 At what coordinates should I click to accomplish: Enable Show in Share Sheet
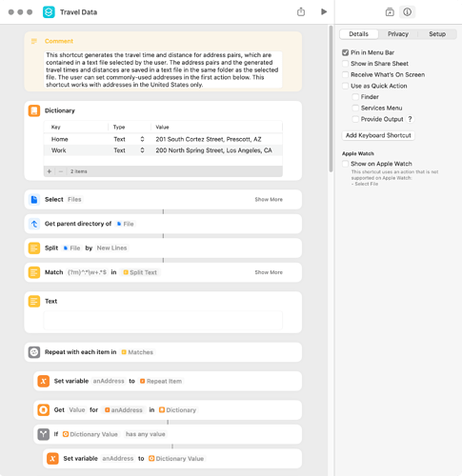pos(346,64)
